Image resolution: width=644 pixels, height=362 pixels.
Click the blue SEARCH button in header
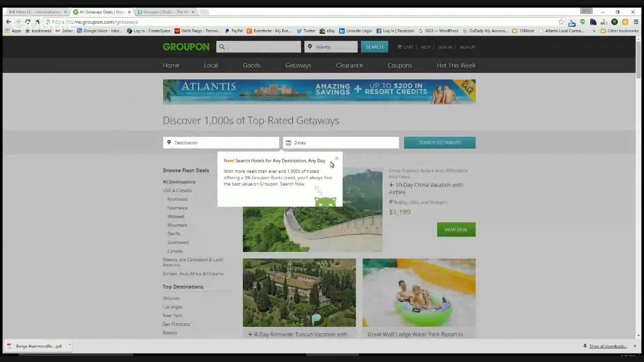[x=374, y=47]
